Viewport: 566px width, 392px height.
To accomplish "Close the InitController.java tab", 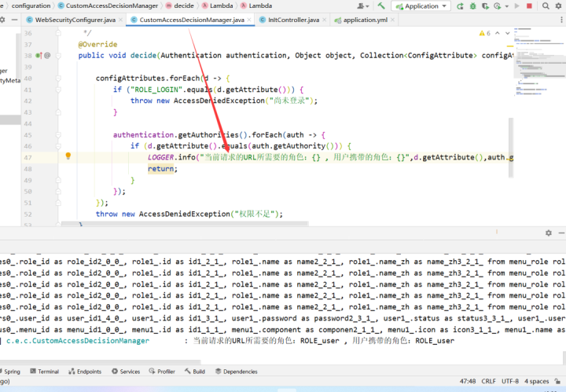I will click(325, 20).
